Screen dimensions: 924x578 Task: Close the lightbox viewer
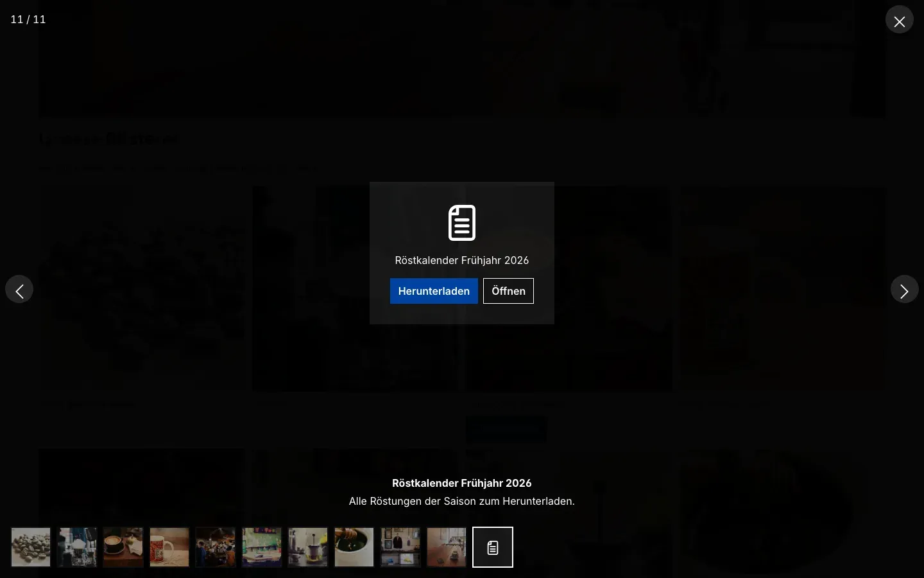tap(900, 20)
